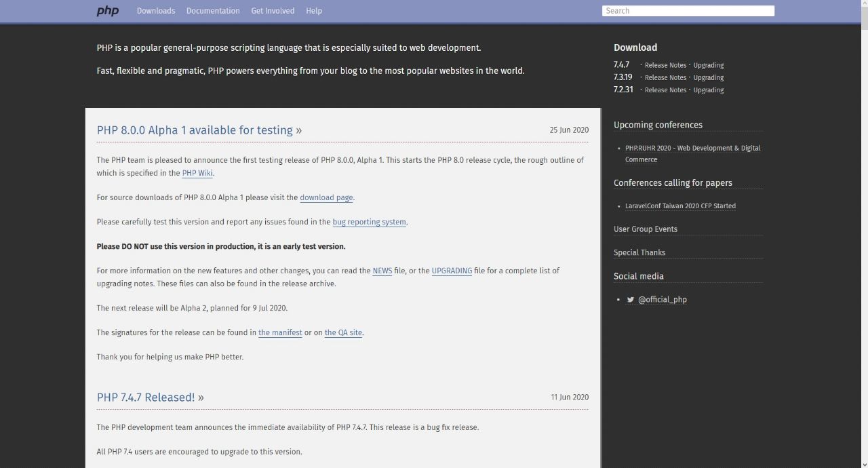
Task: Click the Download sidebar heading
Action: [x=635, y=47]
